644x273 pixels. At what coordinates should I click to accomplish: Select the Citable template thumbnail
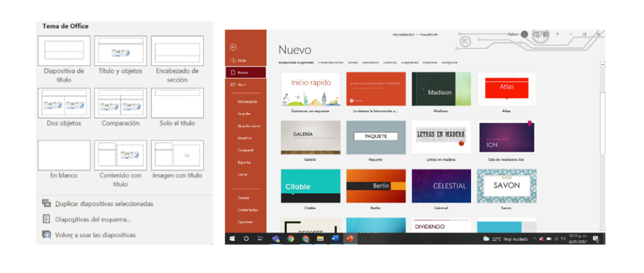coord(311,186)
